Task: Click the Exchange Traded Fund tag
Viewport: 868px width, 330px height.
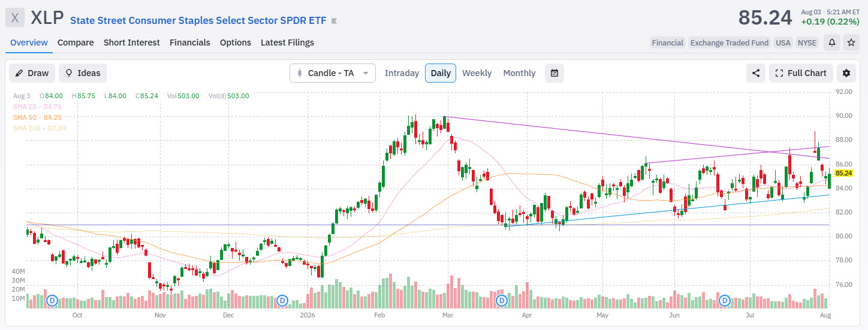Action: [x=729, y=43]
